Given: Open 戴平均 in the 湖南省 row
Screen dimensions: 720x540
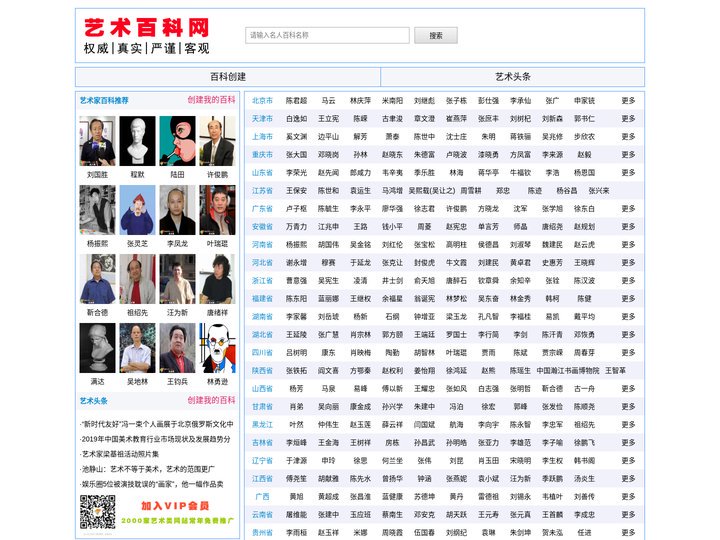Looking at the screenshot, I should (x=584, y=316).
